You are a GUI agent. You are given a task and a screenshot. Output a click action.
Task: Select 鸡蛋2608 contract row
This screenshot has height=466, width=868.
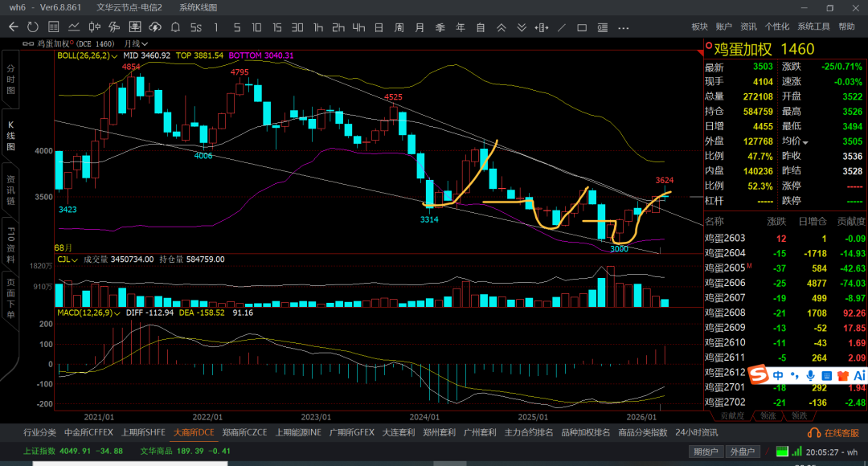click(725, 313)
